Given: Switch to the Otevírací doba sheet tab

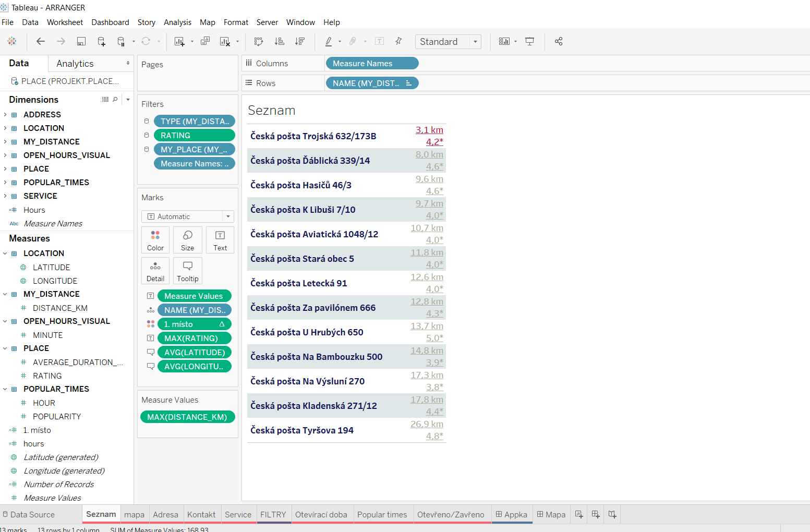Looking at the screenshot, I should coord(321,514).
